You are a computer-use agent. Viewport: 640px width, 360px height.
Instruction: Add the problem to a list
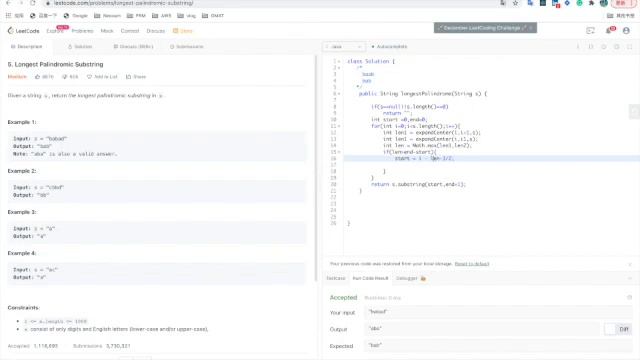tap(102, 77)
